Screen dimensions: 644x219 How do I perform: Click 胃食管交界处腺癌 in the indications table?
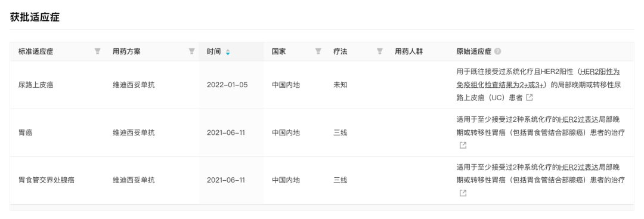click(47, 180)
